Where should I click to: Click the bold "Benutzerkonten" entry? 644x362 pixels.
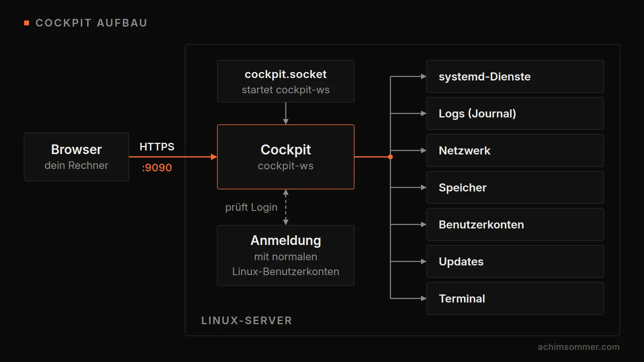[x=515, y=224]
